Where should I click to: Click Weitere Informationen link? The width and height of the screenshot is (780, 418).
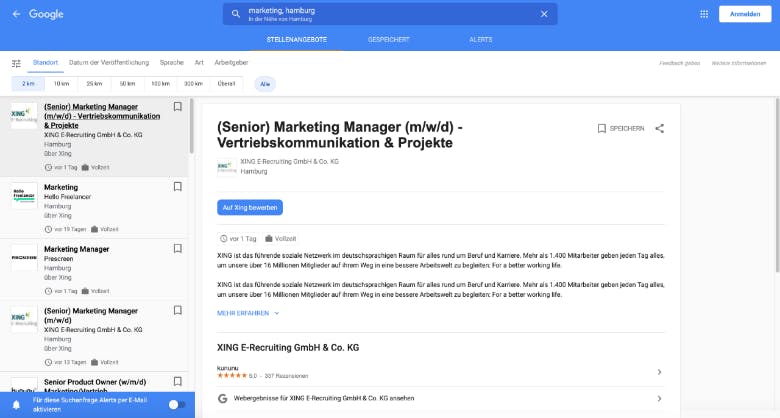click(x=739, y=63)
